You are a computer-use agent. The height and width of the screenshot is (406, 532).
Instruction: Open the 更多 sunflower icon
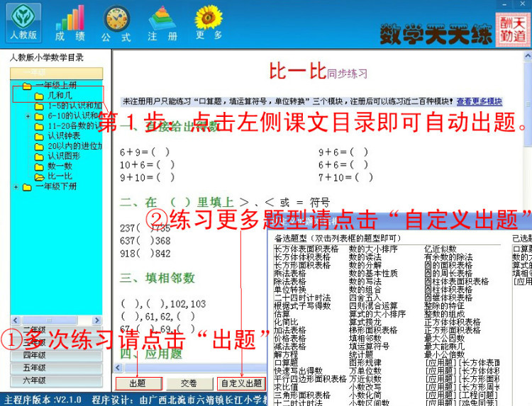[209, 23]
